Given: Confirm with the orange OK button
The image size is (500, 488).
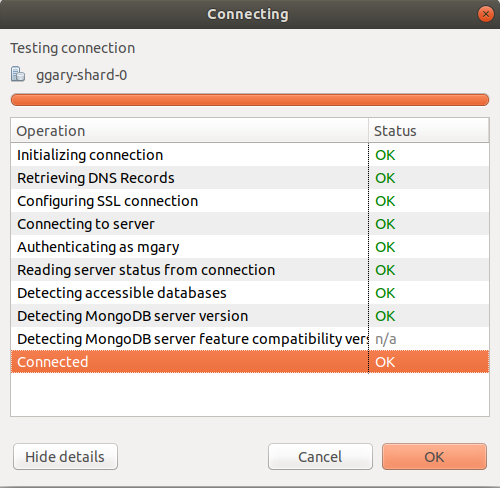Looking at the screenshot, I should pyautogui.click(x=434, y=457).
